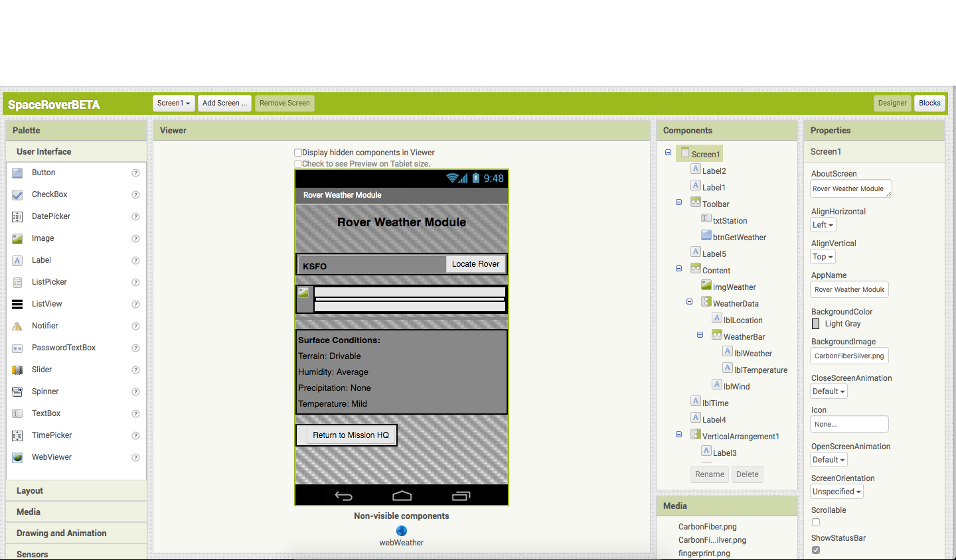The width and height of the screenshot is (956, 560).
Task: Enable Display hidden components in Viewer
Action: pyautogui.click(x=298, y=153)
